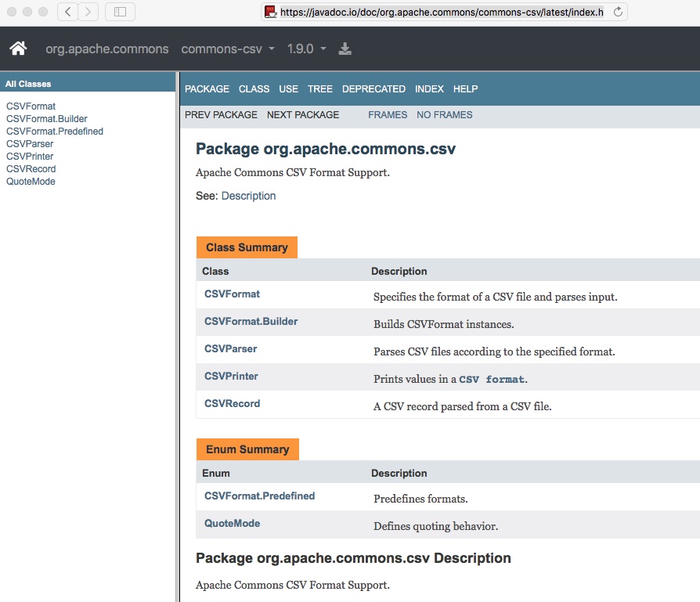Switch to NO FRAMES view

click(445, 115)
